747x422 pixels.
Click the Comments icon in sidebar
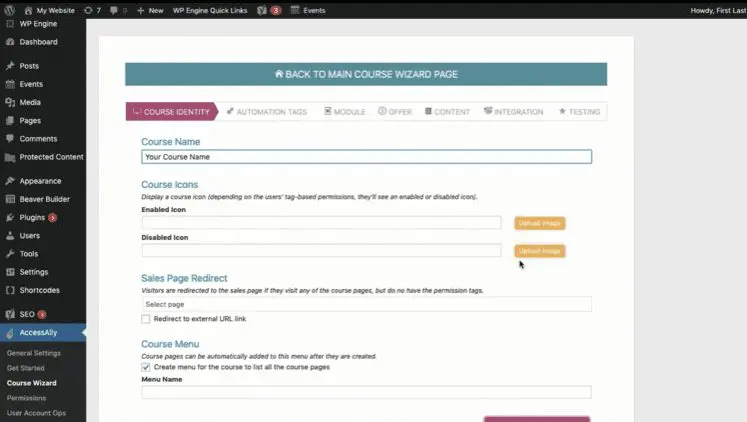point(10,139)
